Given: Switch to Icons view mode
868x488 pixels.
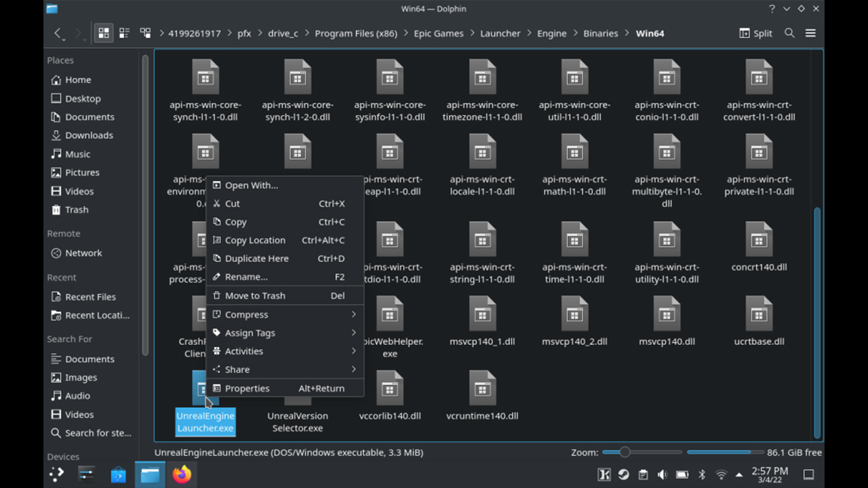Looking at the screenshot, I should click(103, 33).
